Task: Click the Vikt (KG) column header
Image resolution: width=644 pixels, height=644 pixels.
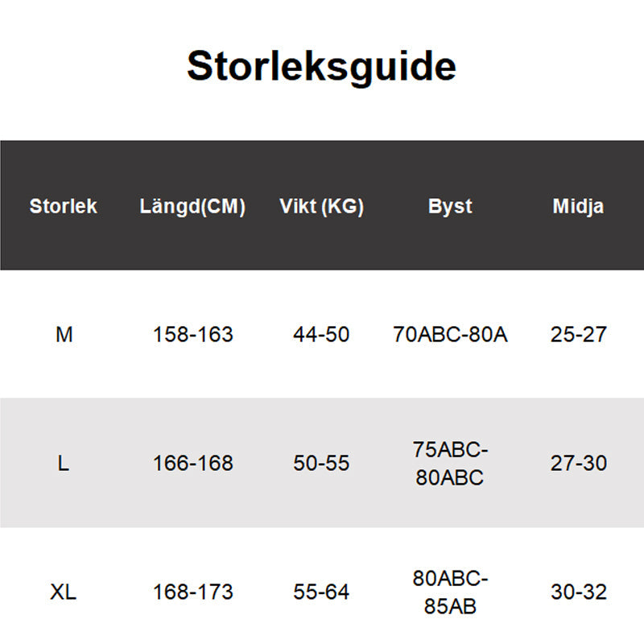Action: tap(321, 206)
